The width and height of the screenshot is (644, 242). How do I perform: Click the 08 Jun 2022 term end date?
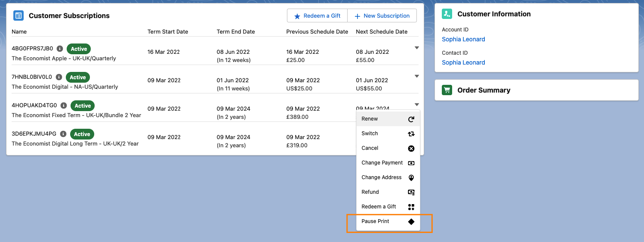[233, 52]
